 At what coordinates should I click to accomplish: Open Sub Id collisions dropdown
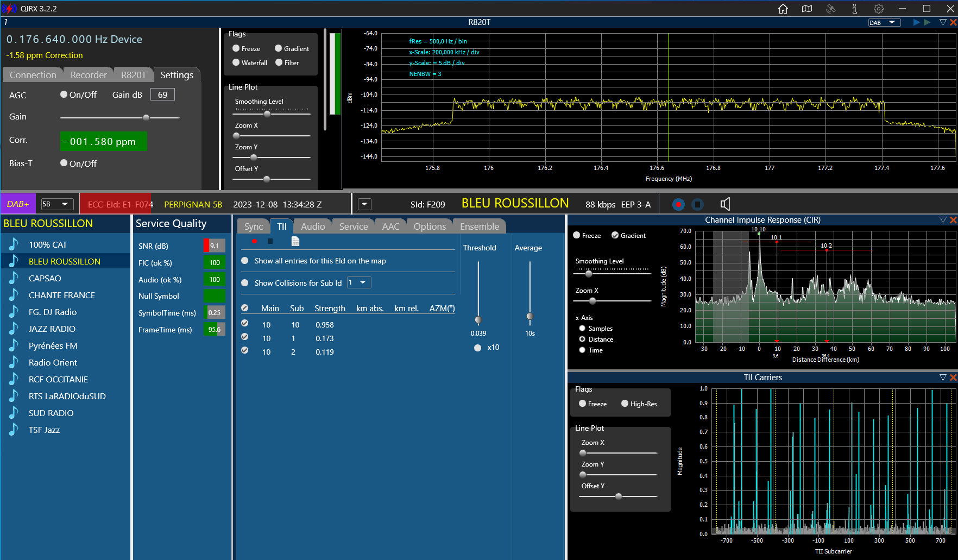(x=359, y=282)
